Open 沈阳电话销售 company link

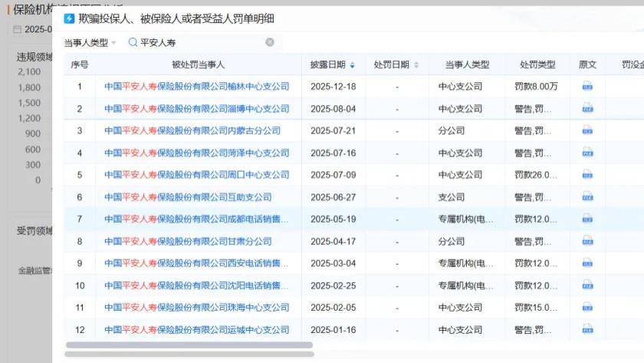click(196, 285)
